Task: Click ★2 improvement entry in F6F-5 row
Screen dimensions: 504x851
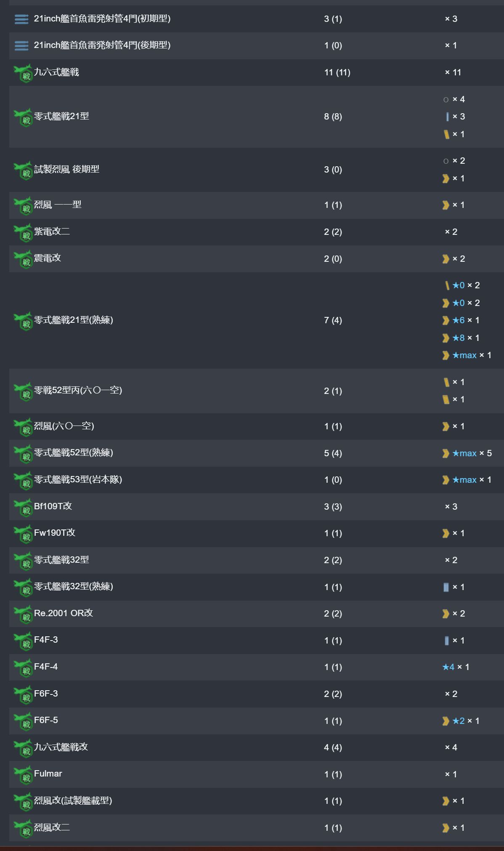Action: coord(459,721)
